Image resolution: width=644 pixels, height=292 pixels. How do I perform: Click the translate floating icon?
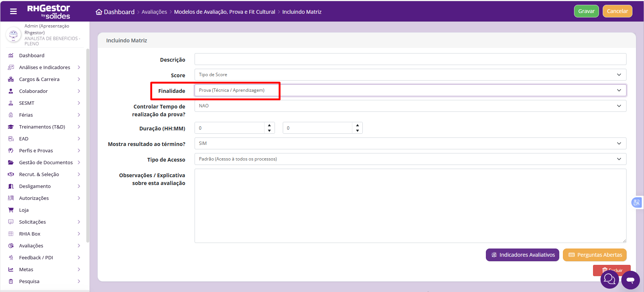637,202
